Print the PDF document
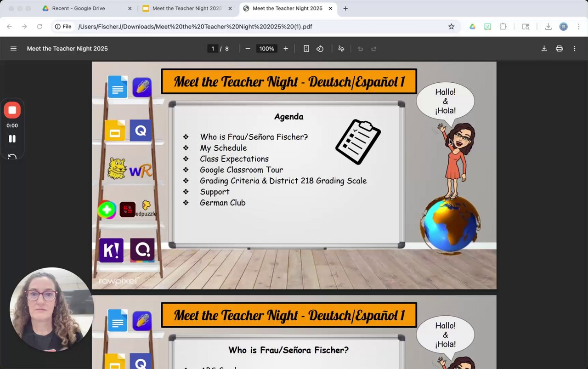588x369 pixels. click(559, 49)
